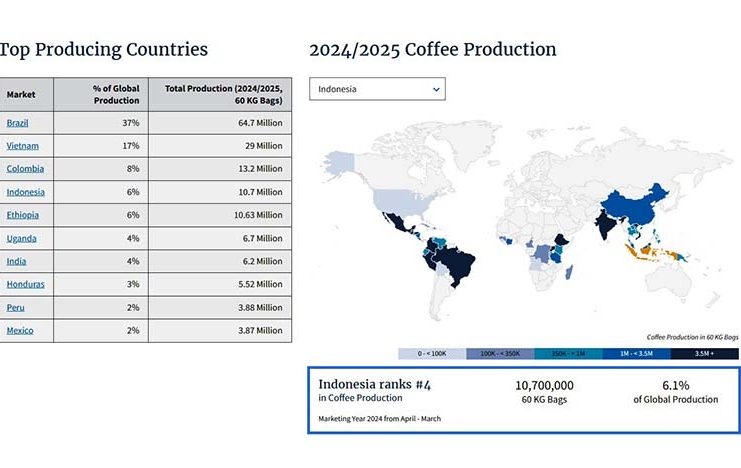Screen dimensions: 741x468
Task: Click the dropdown chevron arrow beside Indonesia
Action: 436,89
